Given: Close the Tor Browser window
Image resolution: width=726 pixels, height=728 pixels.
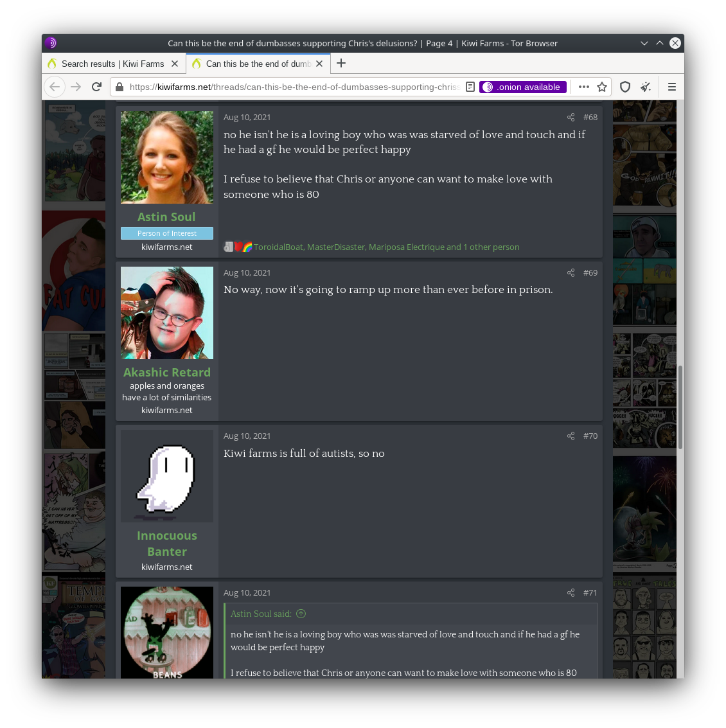Looking at the screenshot, I should pyautogui.click(x=675, y=43).
